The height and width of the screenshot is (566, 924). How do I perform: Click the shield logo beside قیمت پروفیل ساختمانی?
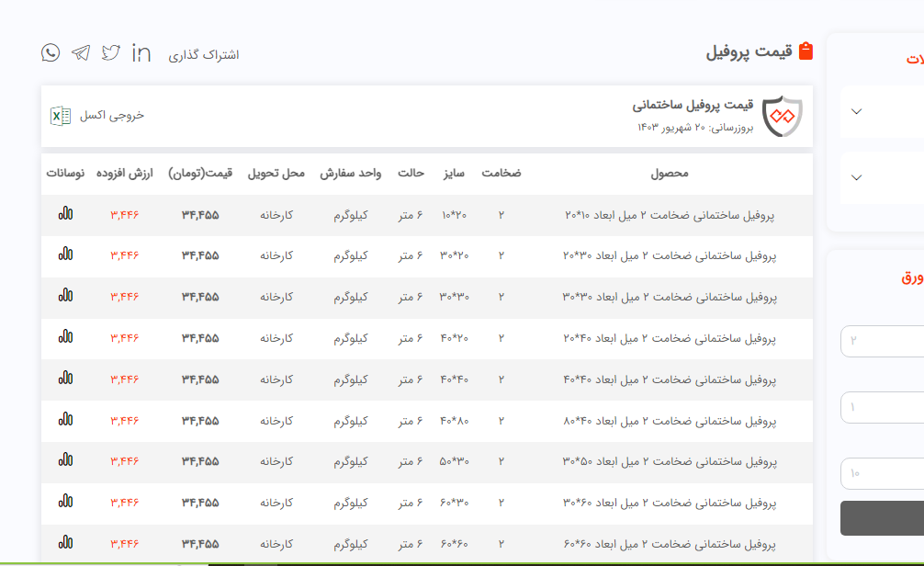point(783,116)
